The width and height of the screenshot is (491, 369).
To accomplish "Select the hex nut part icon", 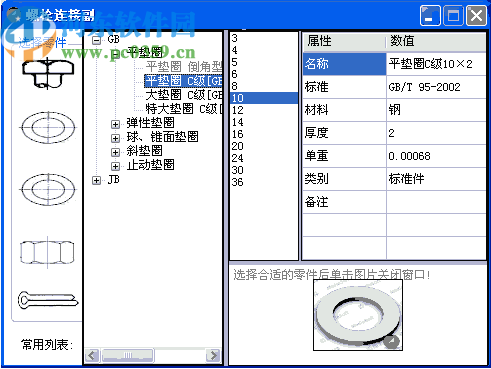I will click(47, 252).
